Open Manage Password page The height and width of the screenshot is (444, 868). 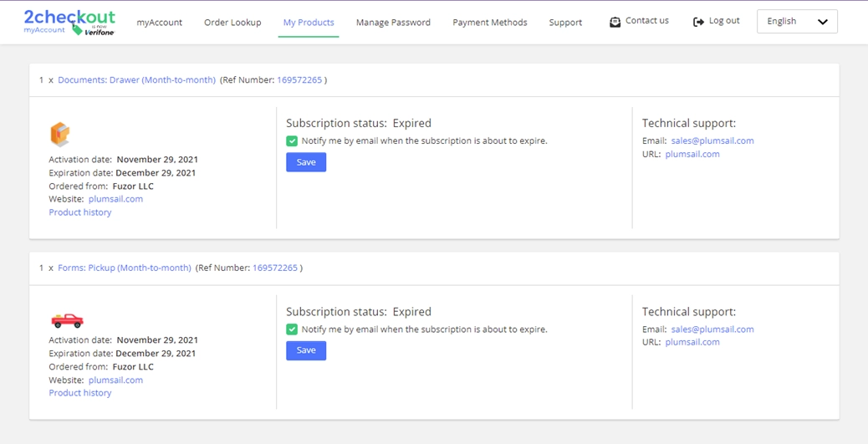393,23
